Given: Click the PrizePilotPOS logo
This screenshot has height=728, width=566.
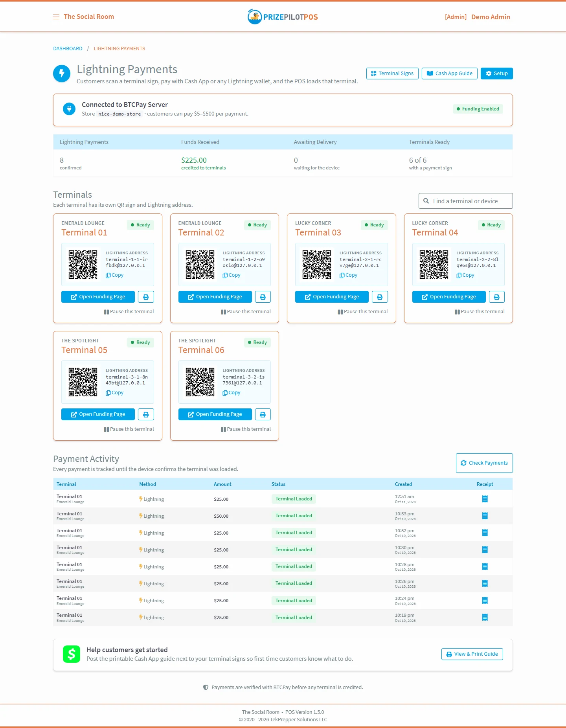Looking at the screenshot, I should pos(283,17).
